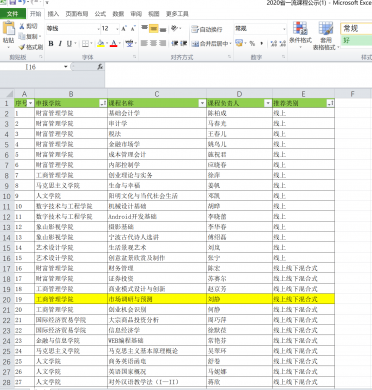
Task: Toggle Wrap Text (自动换行)
Action: [206, 29]
